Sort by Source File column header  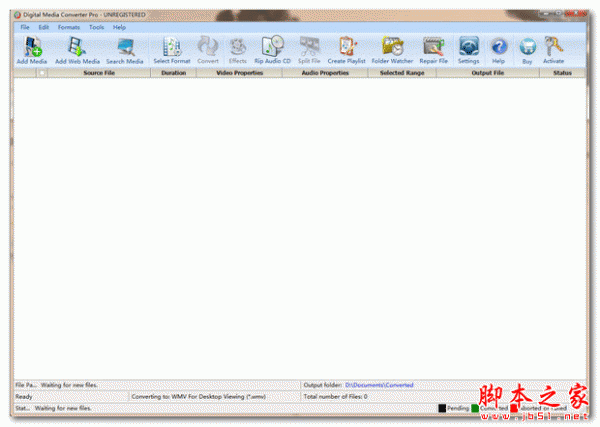(99, 73)
